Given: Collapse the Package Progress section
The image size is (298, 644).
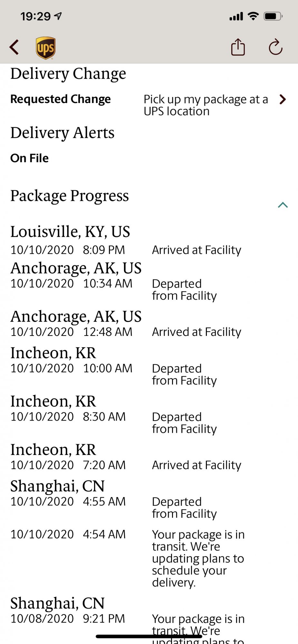Looking at the screenshot, I should pyautogui.click(x=283, y=205).
